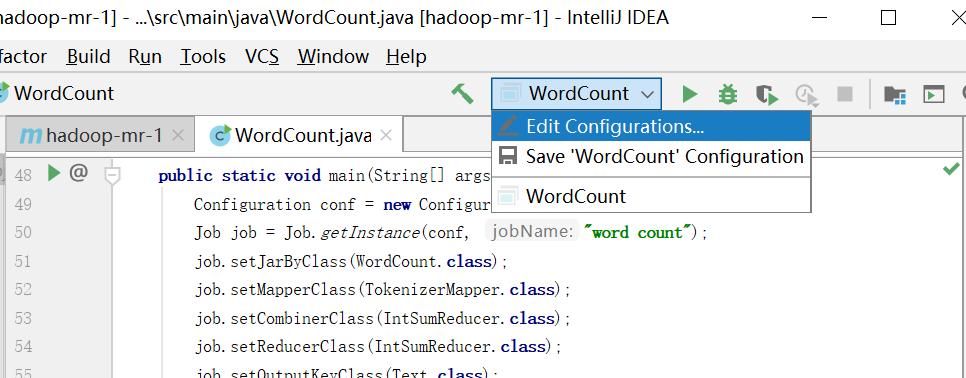Click the WordCount breadcrumb in navigation bar
The image size is (966, 378).
(64, 94)
